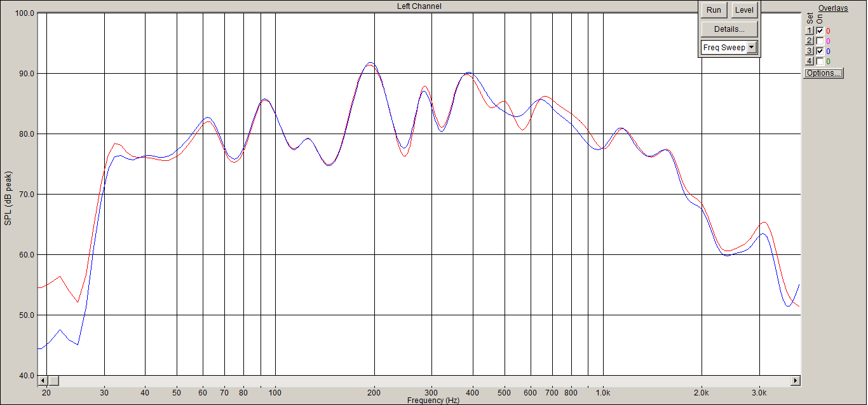868x405 pixels.
Task: Click the magenta 0 overlay color value
Action: [x=828, y=41]
